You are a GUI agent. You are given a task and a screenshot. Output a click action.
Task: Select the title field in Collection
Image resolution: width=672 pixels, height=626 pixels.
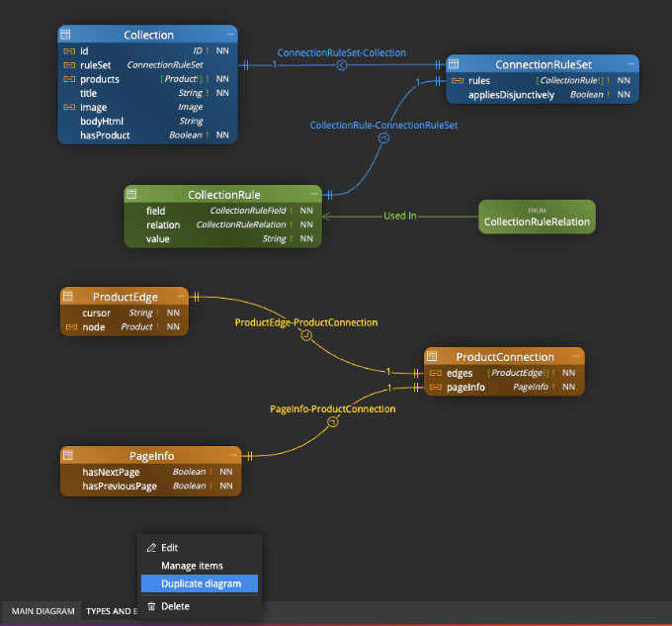click(147, 93)
